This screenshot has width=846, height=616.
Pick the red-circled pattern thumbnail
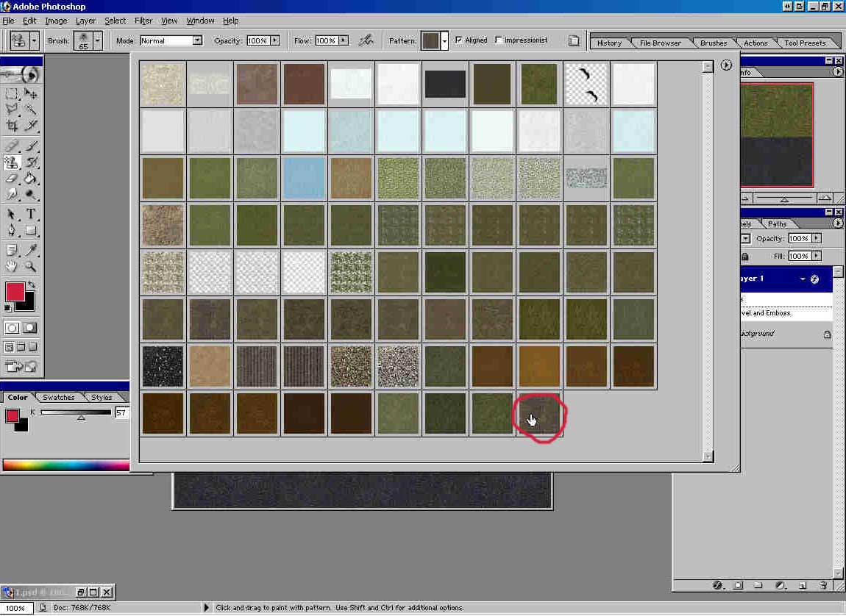click(x=540, y=414)
